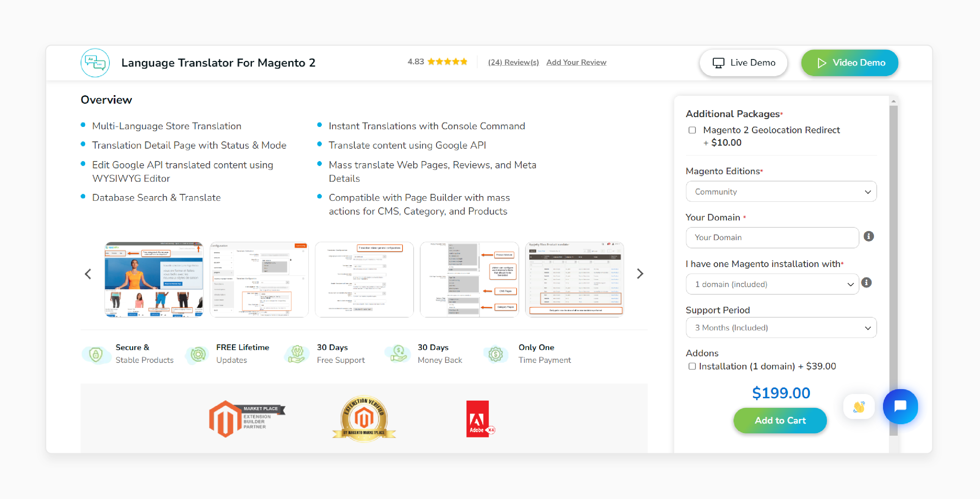Click the Extension Verified by Magento Marketplace badge
980x499 pixels.
364,419
